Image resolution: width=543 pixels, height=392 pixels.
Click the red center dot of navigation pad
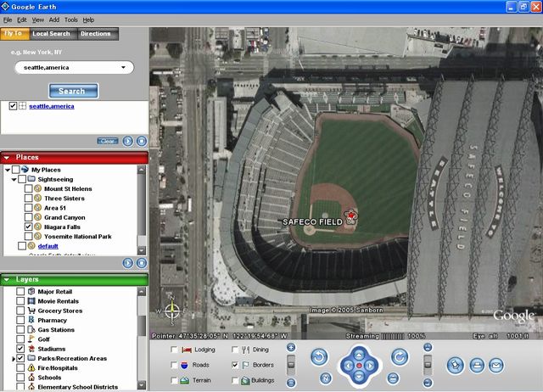point(359,366)
